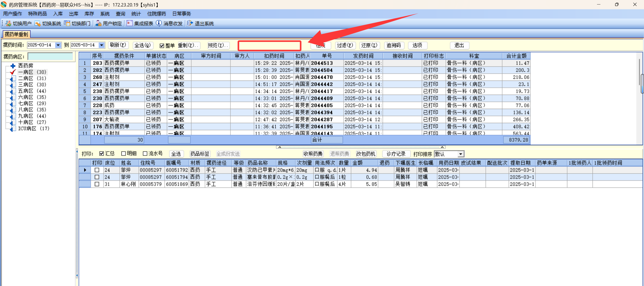
Task: Open the 打印排序 默认 dropdown
Action: point(461,154)
